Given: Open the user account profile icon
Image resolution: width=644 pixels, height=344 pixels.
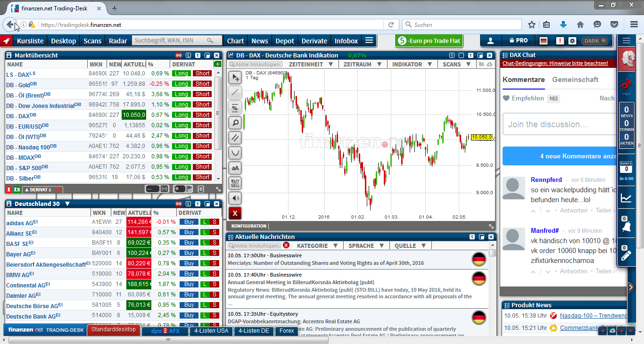Looking at the screenshot, I should (x=490, y=41).
